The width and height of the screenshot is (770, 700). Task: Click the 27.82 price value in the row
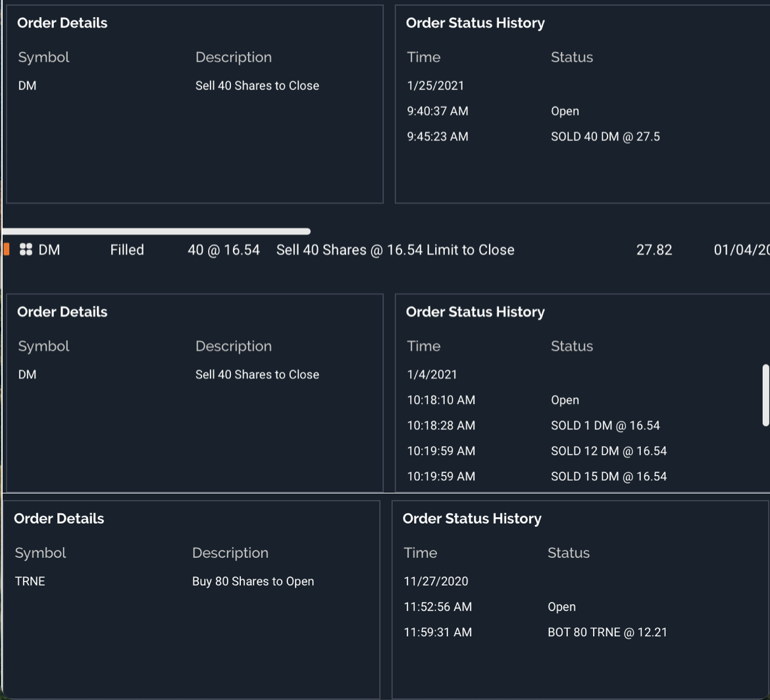click(x=654, y=250)
